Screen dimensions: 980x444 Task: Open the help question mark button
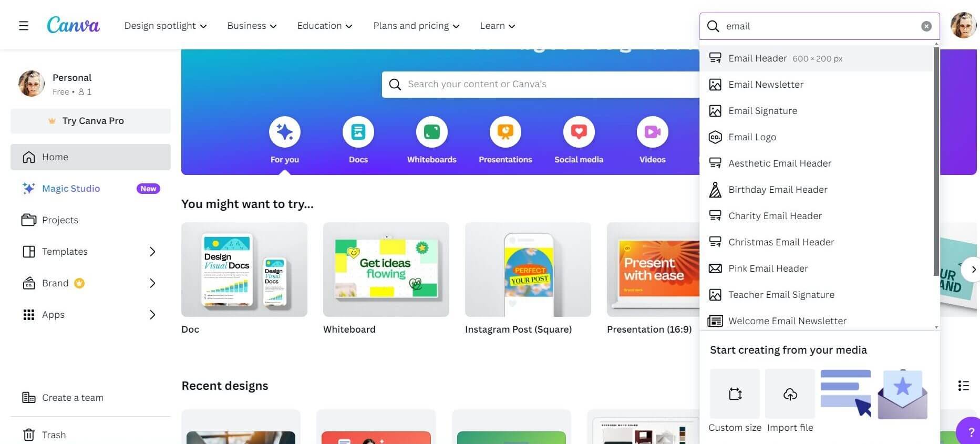point(969,431)
